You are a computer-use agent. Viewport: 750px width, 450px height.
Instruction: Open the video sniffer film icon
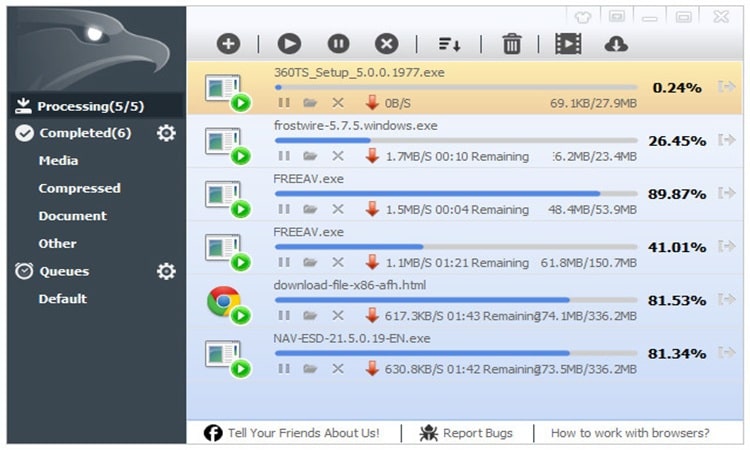pyautogui.click(x=568, y=43)
